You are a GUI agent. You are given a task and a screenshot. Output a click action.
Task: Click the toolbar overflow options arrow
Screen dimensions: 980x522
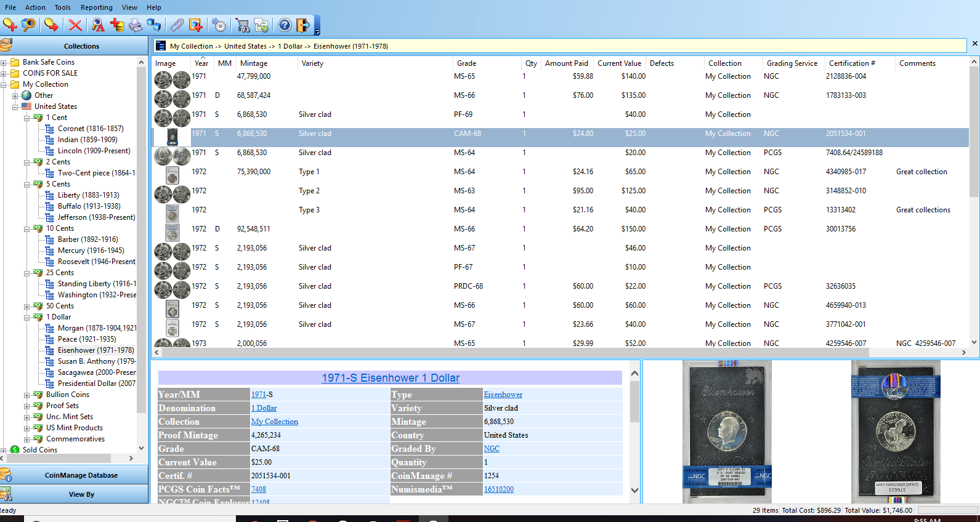[x=317, y=31]
